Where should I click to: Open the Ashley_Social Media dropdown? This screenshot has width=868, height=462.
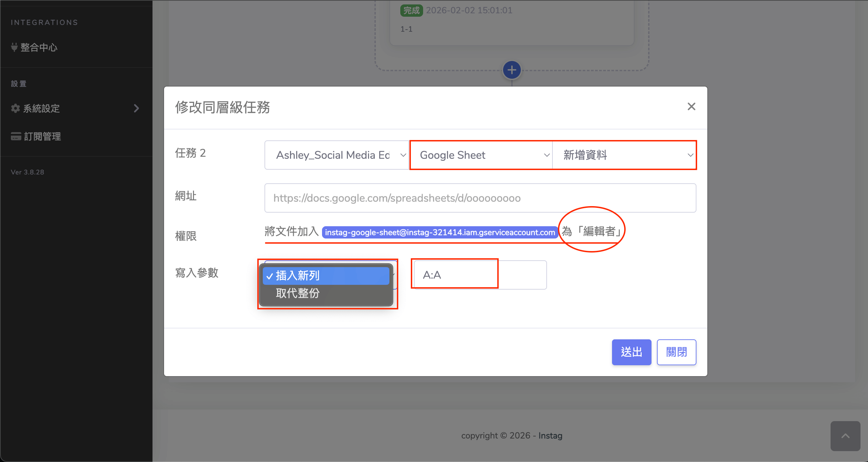pyautogui.click(x=337, y=155)
